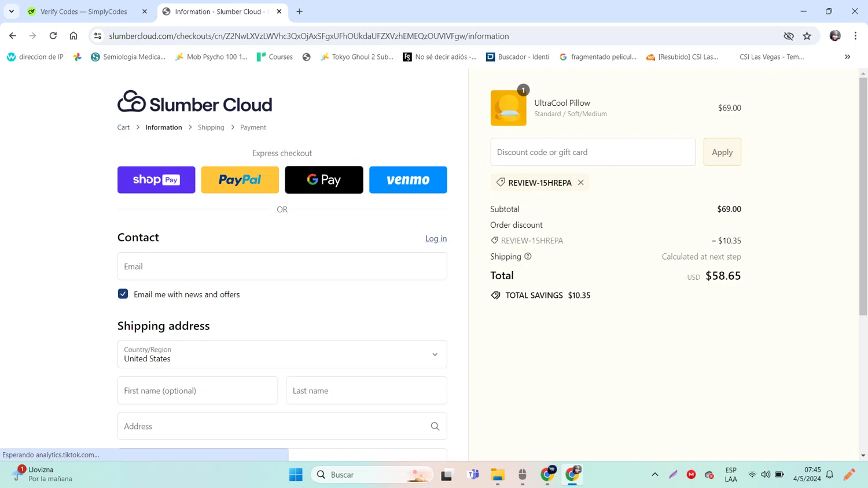
Task: Click the address search magnifier icon
Action: click(x=435, y=426)
